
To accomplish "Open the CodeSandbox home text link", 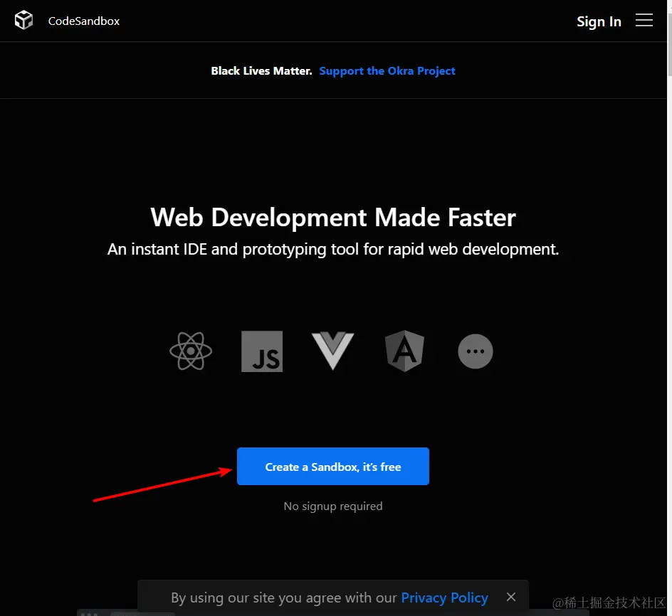I will (84, 21).
